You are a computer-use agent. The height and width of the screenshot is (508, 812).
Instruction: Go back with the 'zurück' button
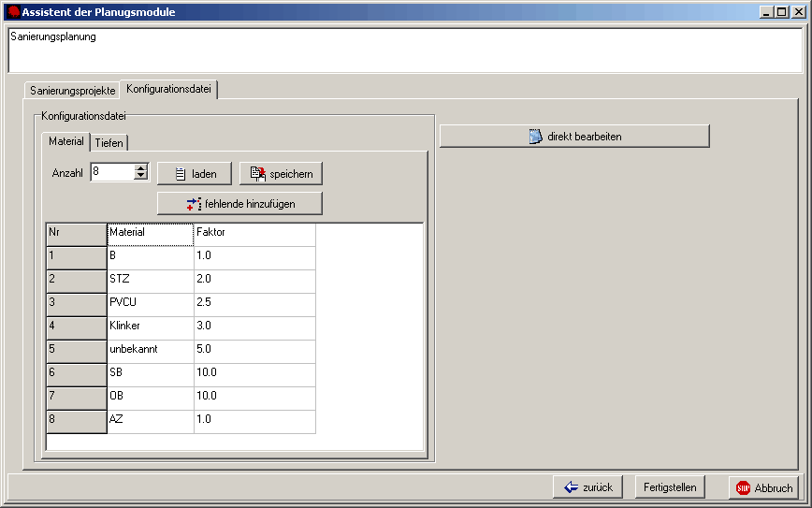click(x=587, y=487)
